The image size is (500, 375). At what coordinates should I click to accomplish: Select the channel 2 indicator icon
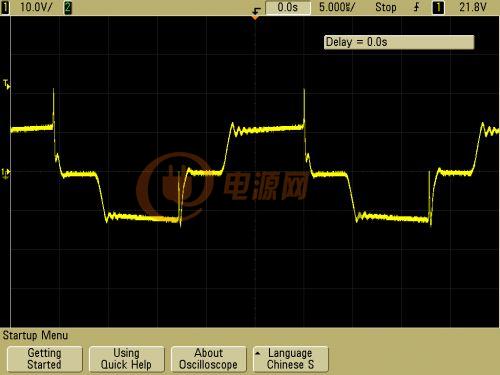pyautogui.click(x=68, y=7)
